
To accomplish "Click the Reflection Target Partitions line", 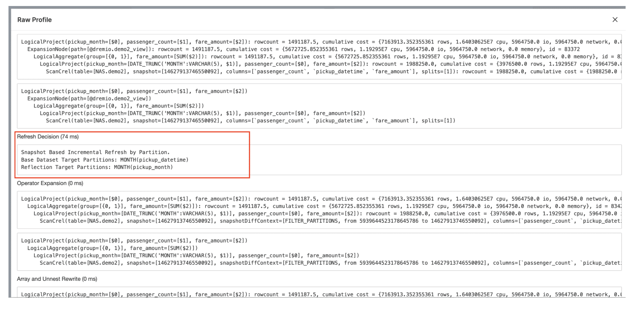I will (97, 167).
